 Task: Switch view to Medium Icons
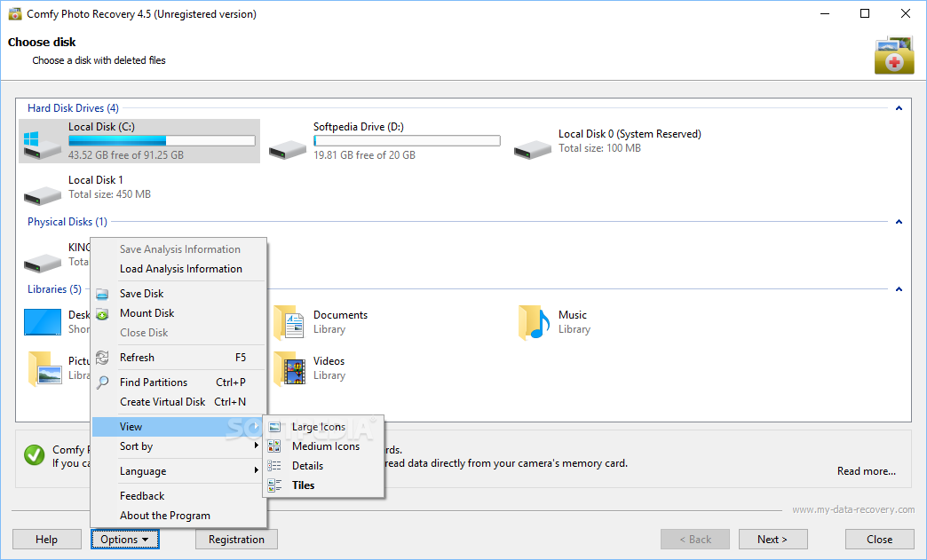[324, 446]
